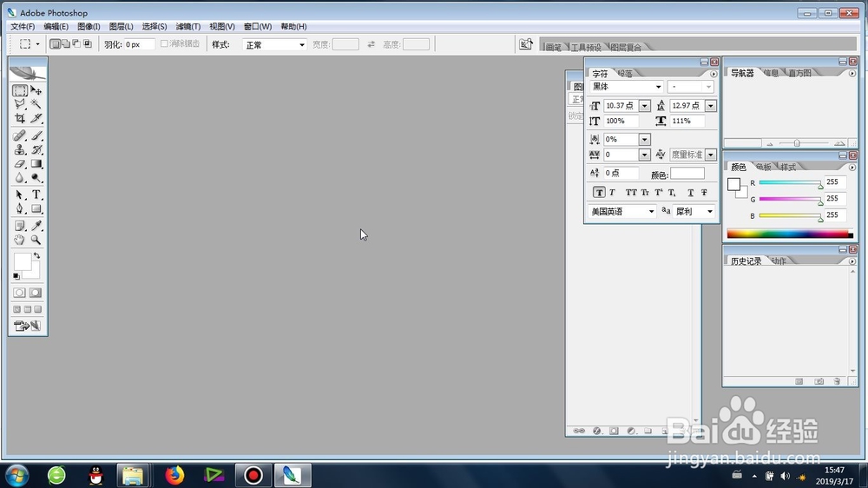
Task: Select Add to selection mode button
Action: coord(66,43)
